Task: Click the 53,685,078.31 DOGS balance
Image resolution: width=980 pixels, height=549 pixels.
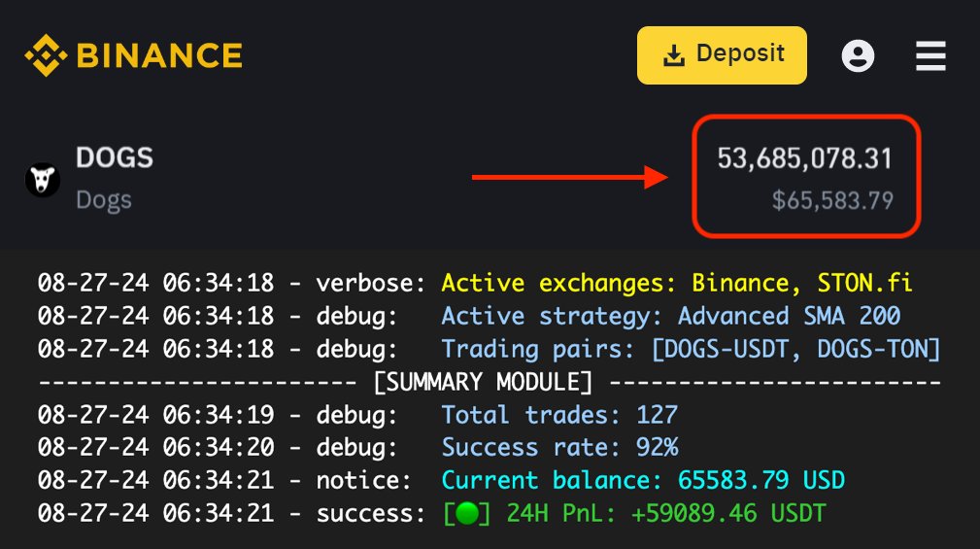Action: (804, 158)
